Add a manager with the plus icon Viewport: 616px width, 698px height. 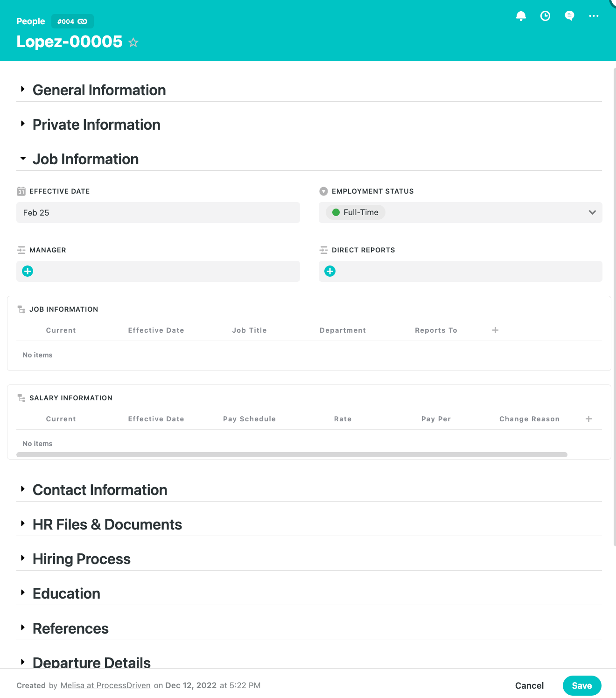tap(28, 271)
